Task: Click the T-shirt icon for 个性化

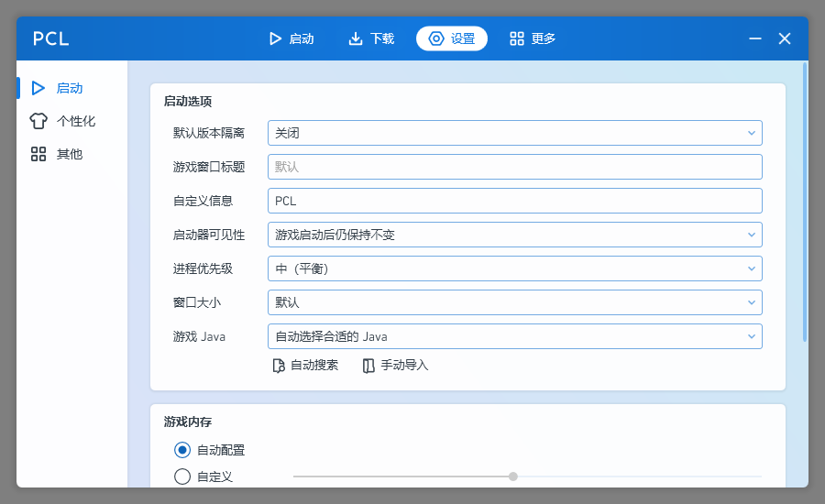Action: tap(38, 121)
